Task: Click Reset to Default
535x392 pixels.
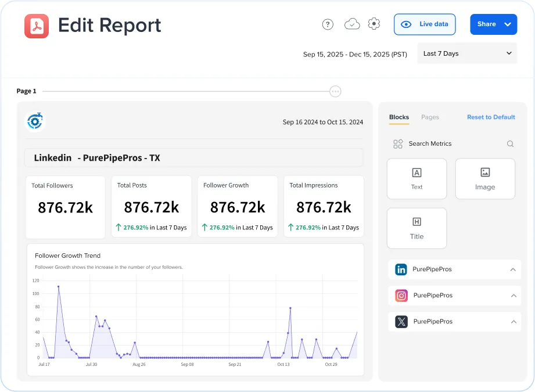Action: [x=490, y=117]
